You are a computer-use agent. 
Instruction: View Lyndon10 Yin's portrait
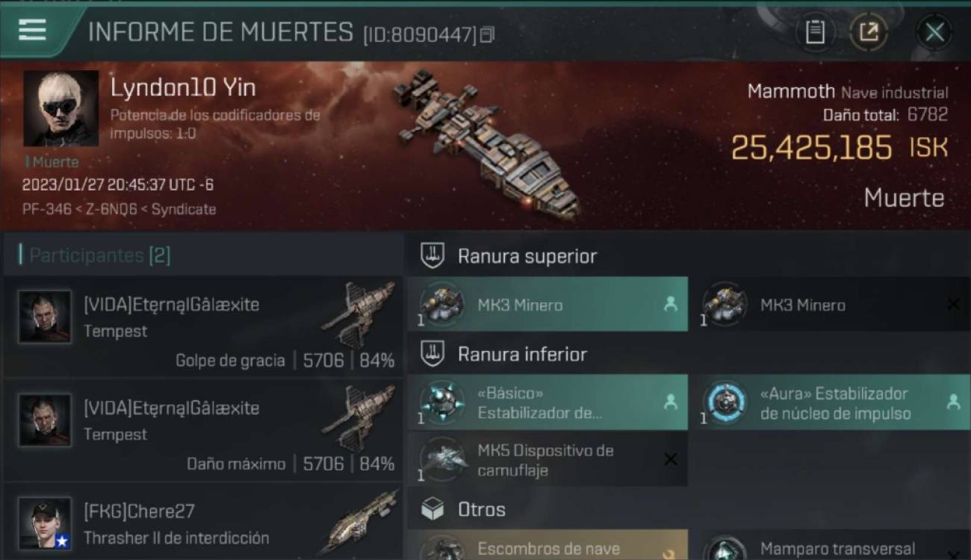click(61, 108)
